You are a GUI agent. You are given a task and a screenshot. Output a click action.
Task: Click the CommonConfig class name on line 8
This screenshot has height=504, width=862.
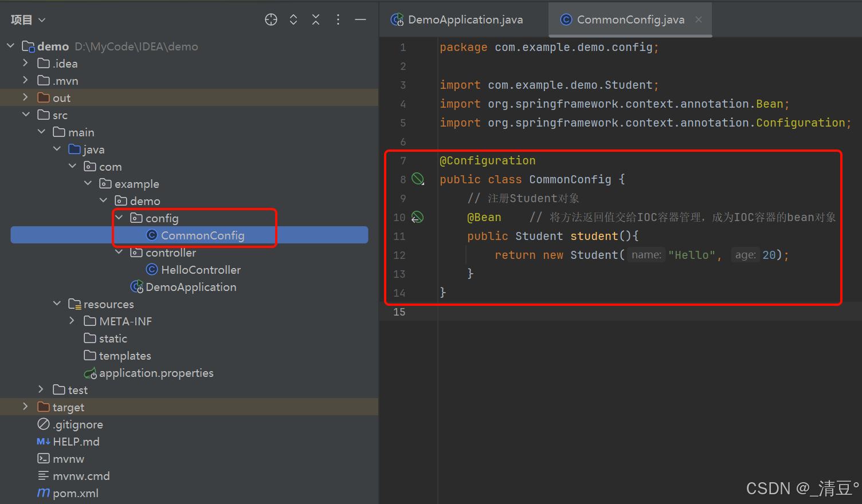tap(570, 179)
